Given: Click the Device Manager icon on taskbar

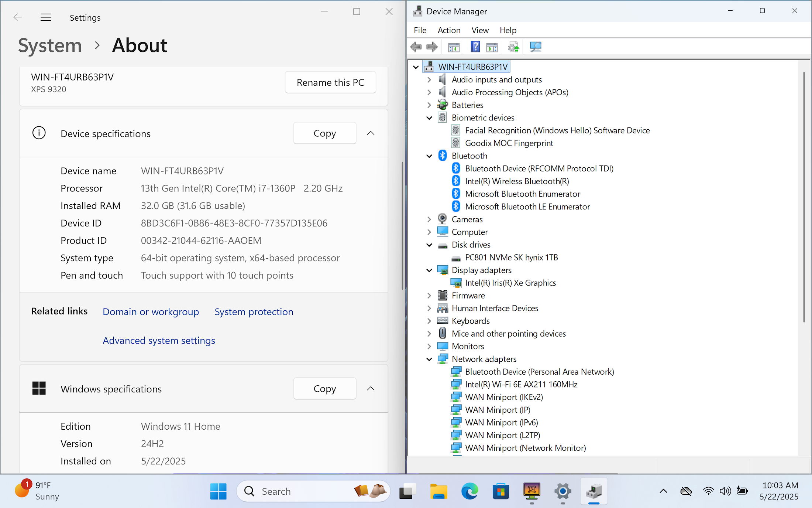Looking at the screenshot, I should click(593, 491).
